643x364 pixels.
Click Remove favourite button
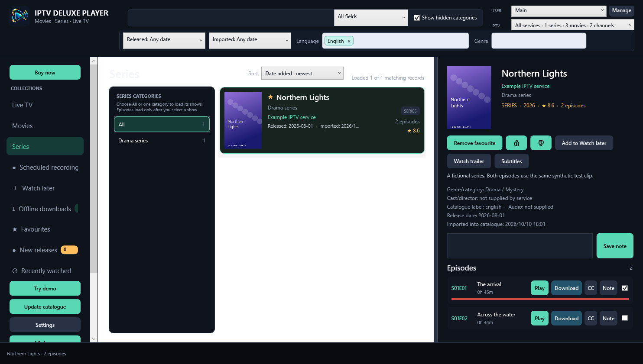tap(474, 143)
